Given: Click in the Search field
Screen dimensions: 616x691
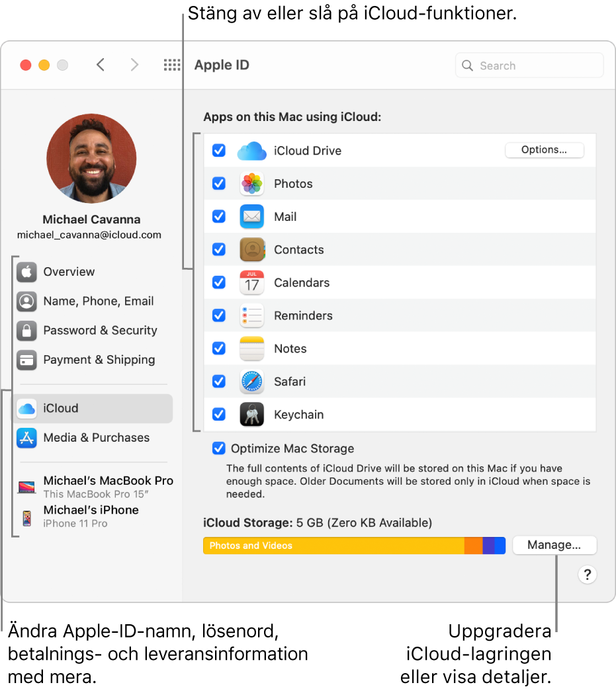Looking at the screenshot, I should pyautogui.click(x=529, y=65).
